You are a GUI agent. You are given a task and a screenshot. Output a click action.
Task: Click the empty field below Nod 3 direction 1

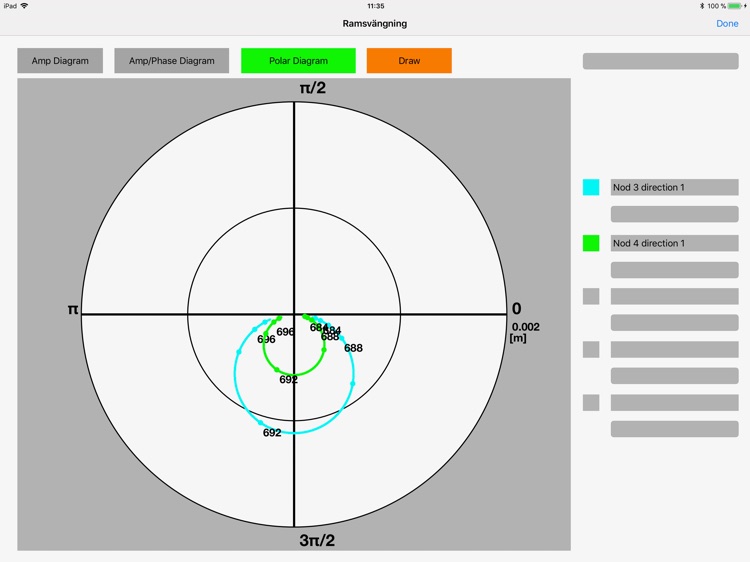tap(674, 214)
